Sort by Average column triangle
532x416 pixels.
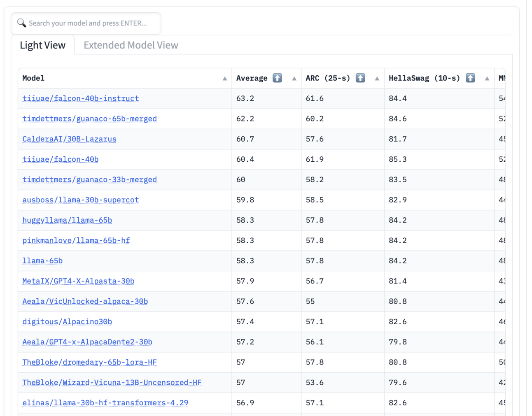[x=294, y=79]
